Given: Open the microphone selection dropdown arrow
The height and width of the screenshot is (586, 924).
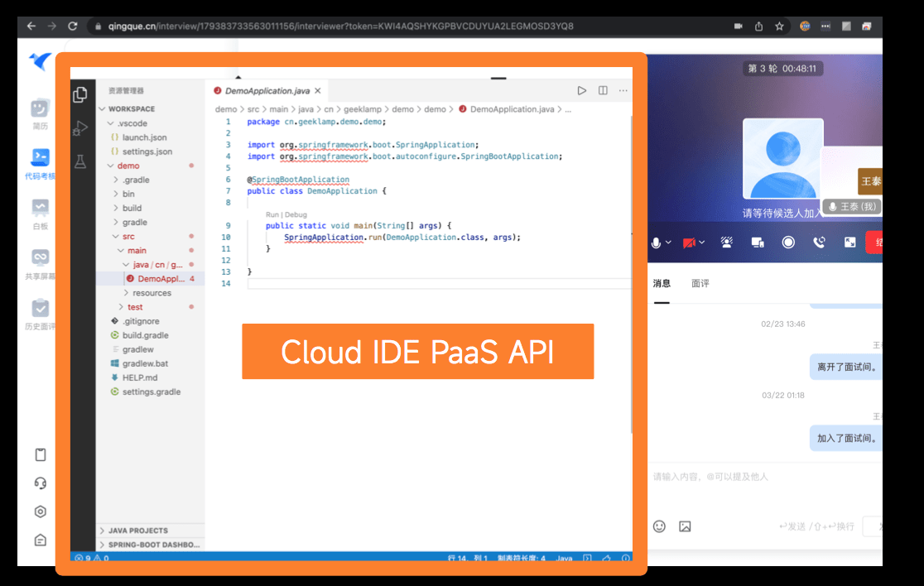Looking at the screenshot, I should click(x=667, y=242).
